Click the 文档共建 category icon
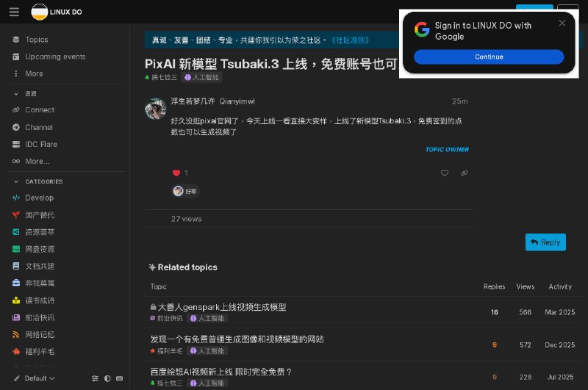Image resolution: width=588 pixels, height=390 pixels. pos(15,266)
